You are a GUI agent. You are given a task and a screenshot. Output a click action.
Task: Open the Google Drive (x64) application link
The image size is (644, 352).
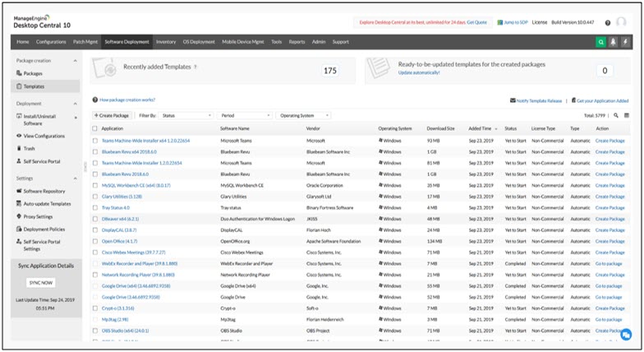point(136,286)
